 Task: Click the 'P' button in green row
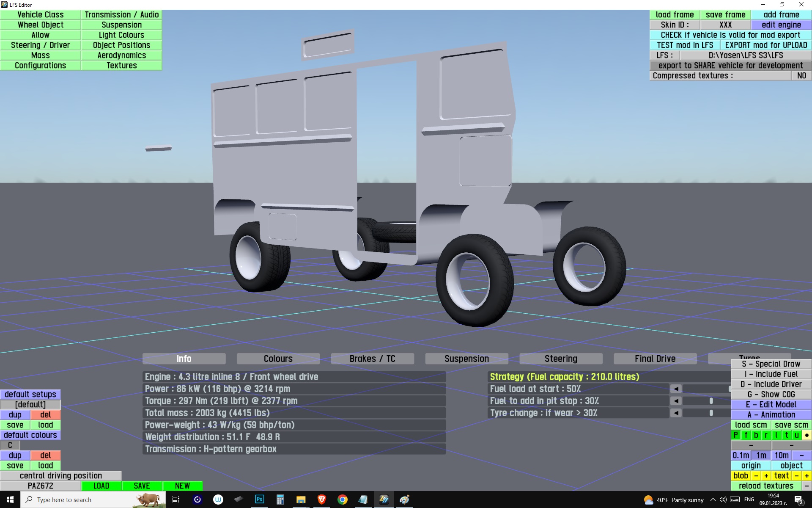pyautogui.click(x=736, y=435)
